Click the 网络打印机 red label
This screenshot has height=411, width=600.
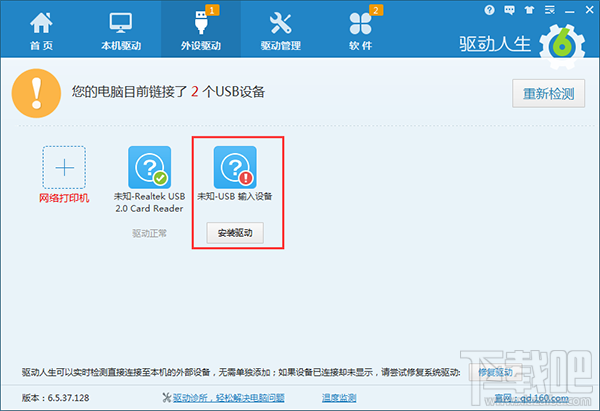64,198
